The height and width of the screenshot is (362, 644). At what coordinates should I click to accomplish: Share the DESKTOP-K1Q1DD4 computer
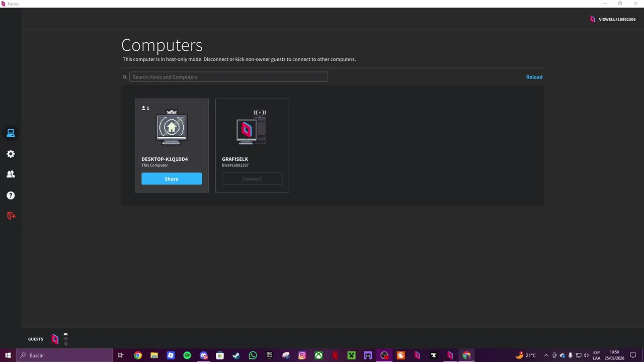coord(172,179)
